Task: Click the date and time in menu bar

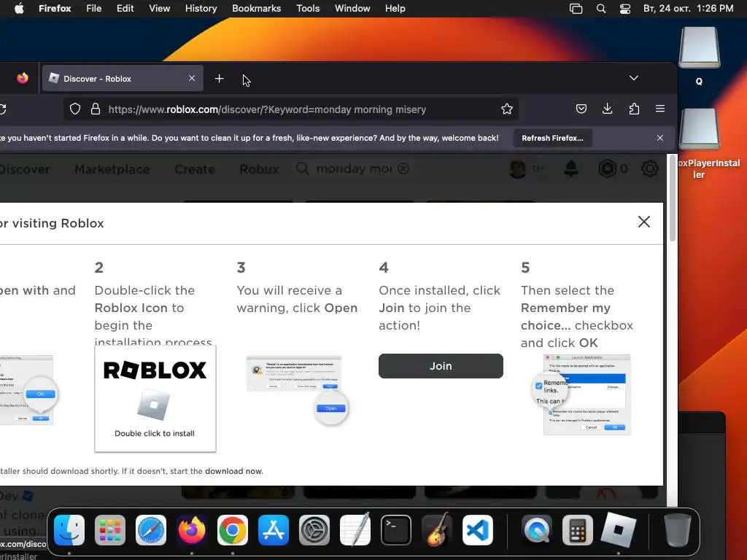Action: click(x=688, y=9)
